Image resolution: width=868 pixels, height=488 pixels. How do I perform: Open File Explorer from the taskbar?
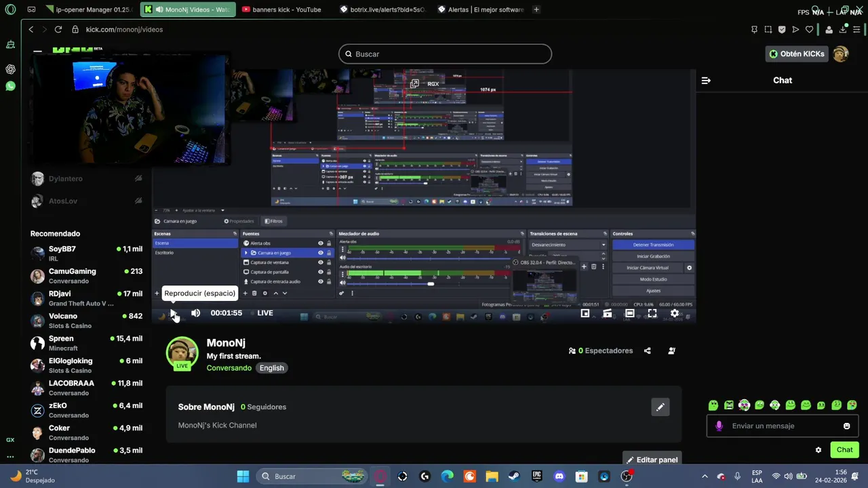click(x=492, y=476)
